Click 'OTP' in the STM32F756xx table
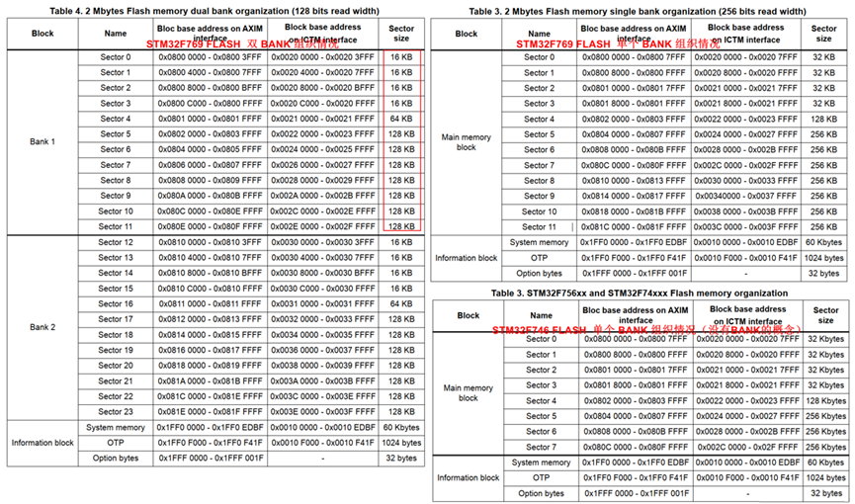855x504 pixels. coord(541,478)
